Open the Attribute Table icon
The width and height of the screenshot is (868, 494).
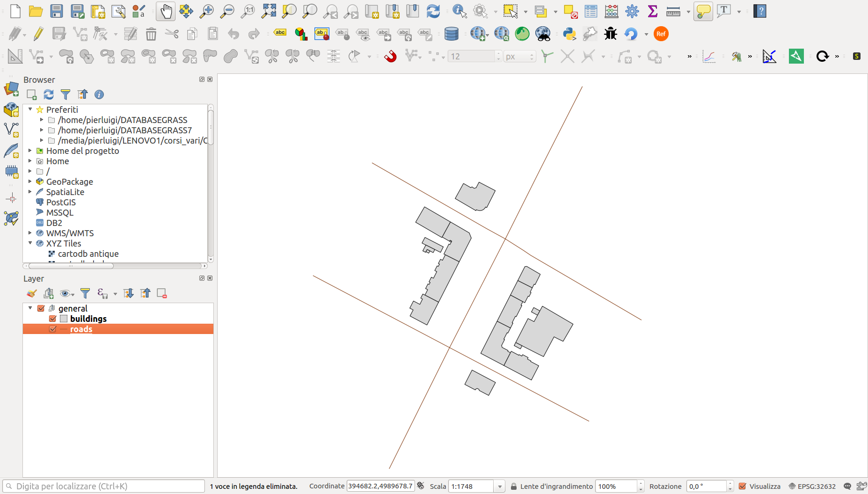[x=591, y=11]
